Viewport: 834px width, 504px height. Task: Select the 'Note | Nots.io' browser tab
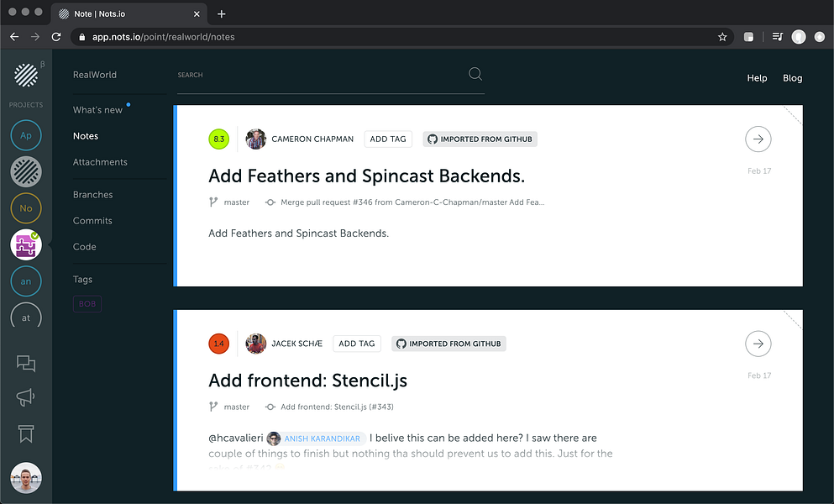point(129,13)
